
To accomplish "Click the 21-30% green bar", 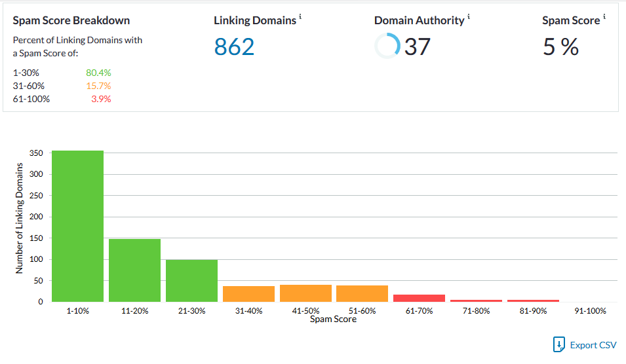I will [191, 280].
